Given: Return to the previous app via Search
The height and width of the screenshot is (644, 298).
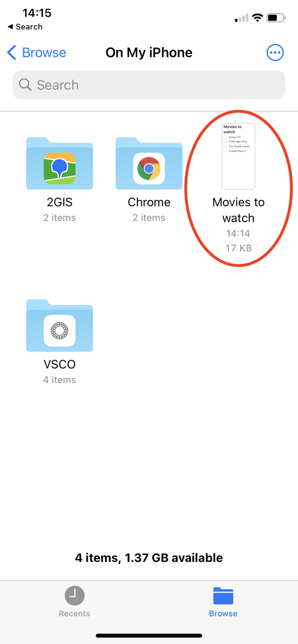Looking at the screenshot, I should coord(25,27).
